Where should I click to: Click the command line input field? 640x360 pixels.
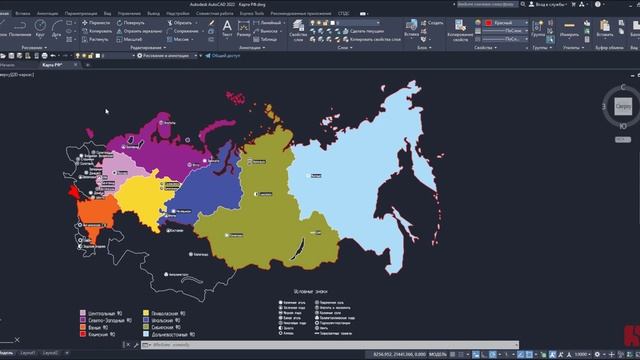pos(330,345)
